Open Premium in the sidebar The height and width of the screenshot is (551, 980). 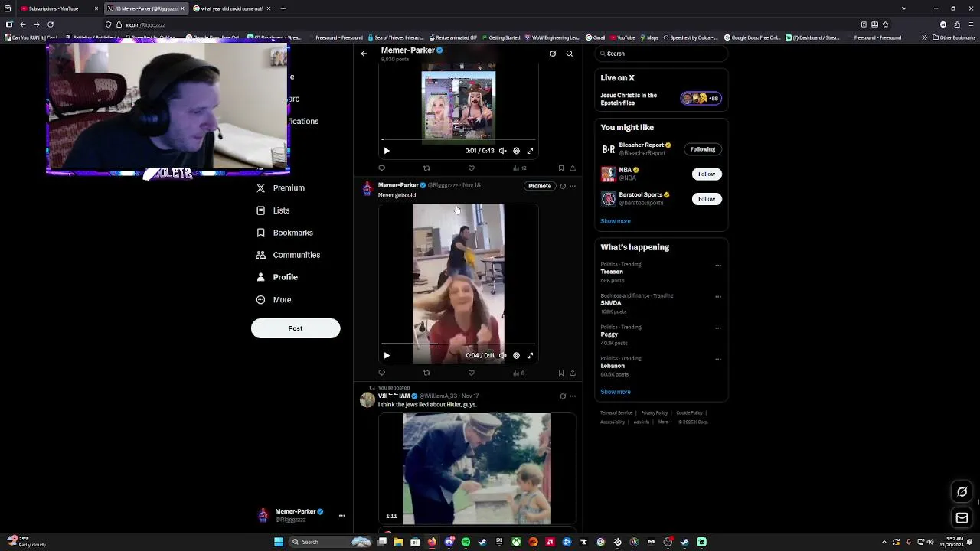(281, 188)
